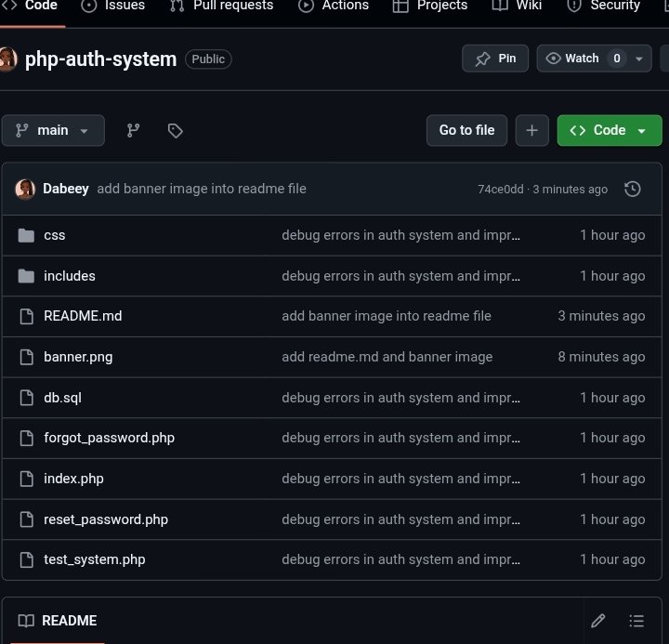Click Dabeey's avatar in commit row
The image size is (669, 644).
pos(25,189)
